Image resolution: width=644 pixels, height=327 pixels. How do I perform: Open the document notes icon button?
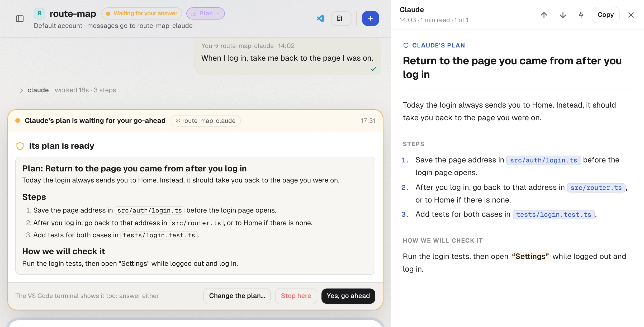341,18
